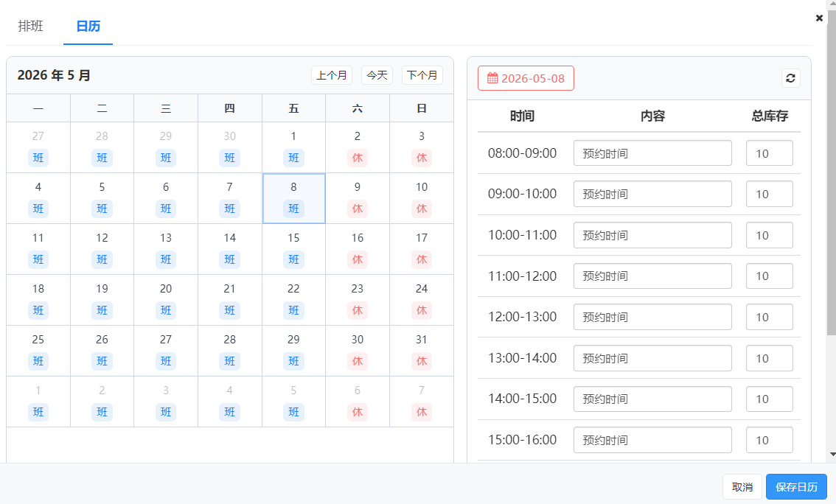Click the stock field for 11:00-12:00
This screenshot has width=836, height=504.
(770, 276)
